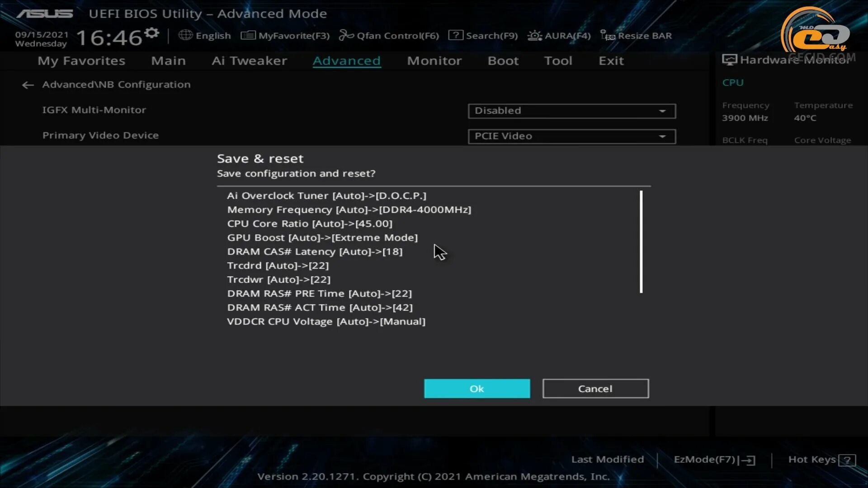
Task: Confirm Save & reset with Ok button
Action: tap(476, 389)
